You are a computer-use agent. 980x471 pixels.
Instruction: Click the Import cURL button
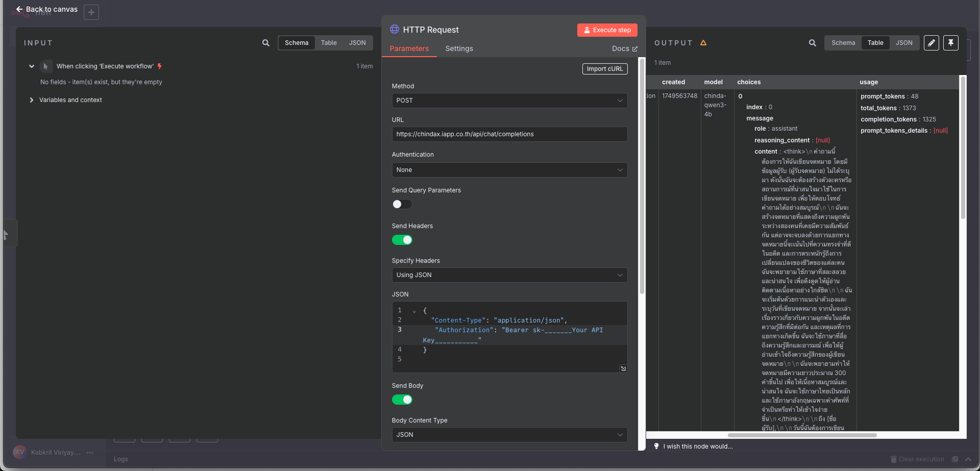[x=604, y=69]
